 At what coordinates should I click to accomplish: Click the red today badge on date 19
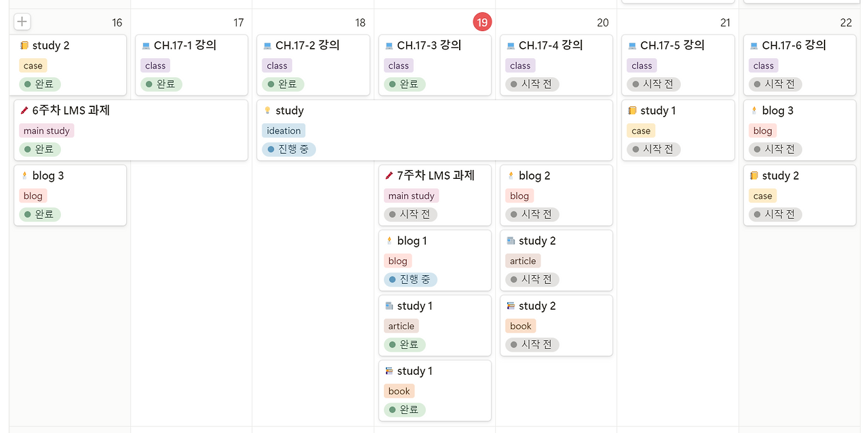[482, 21]
